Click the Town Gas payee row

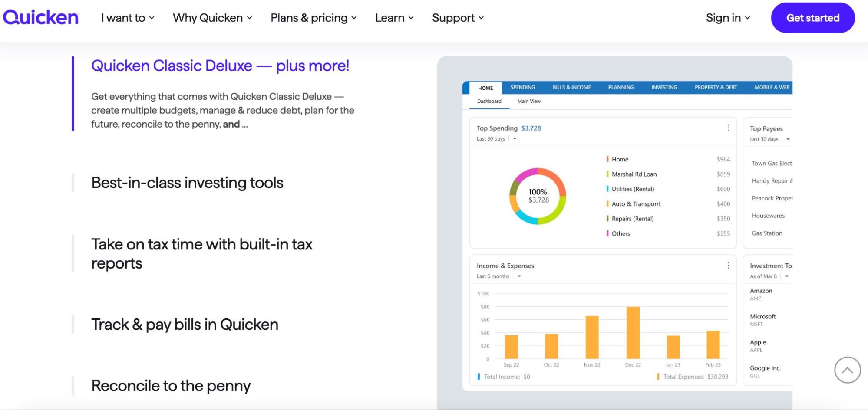[772, 163]
